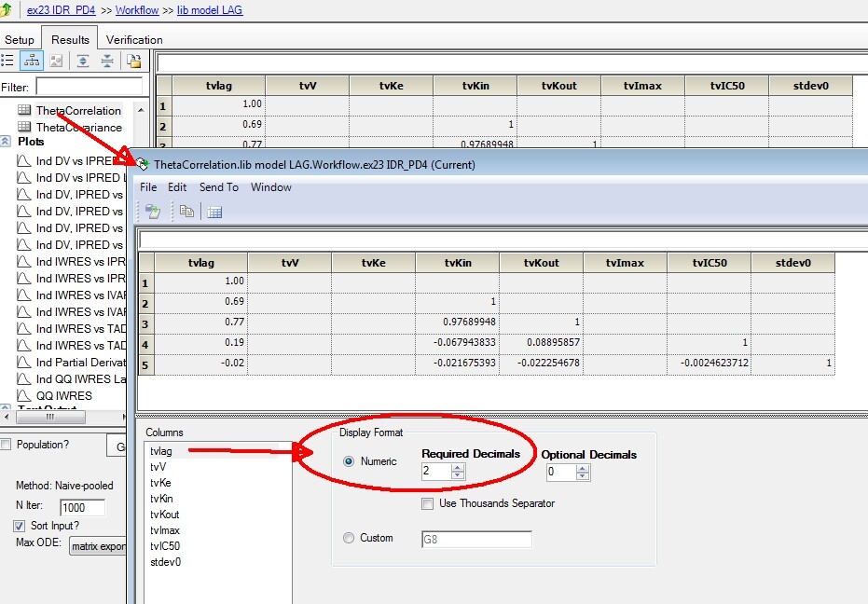Open the Verification tab
Image resolution: width=868 pixels, height=604 pixels.
(x=134, y=39)
